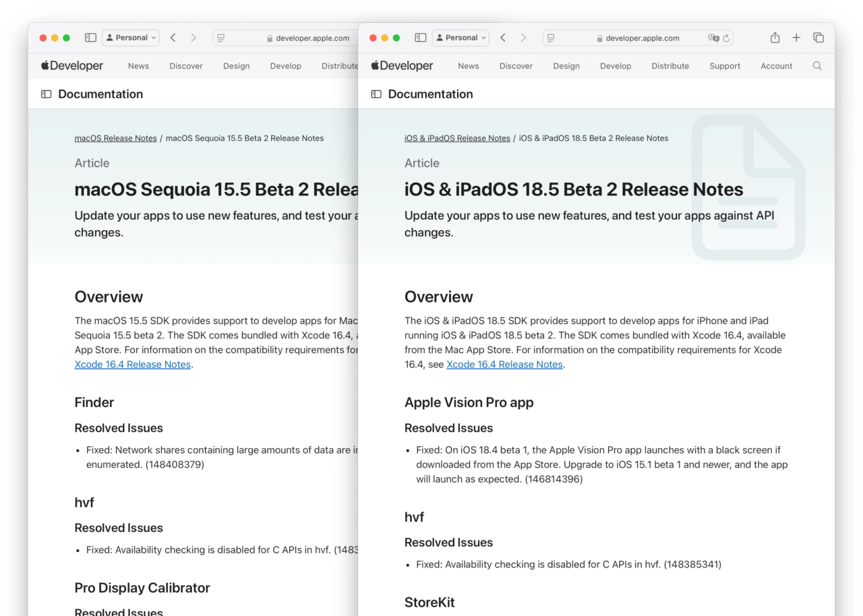Open Reader icon in iOS window address bar

click(x=551, y=38)
